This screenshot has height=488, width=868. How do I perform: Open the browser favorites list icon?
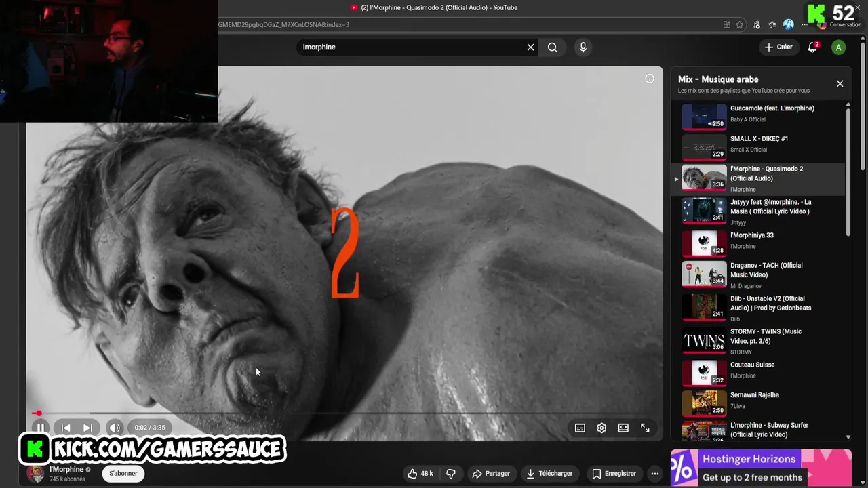772,24
